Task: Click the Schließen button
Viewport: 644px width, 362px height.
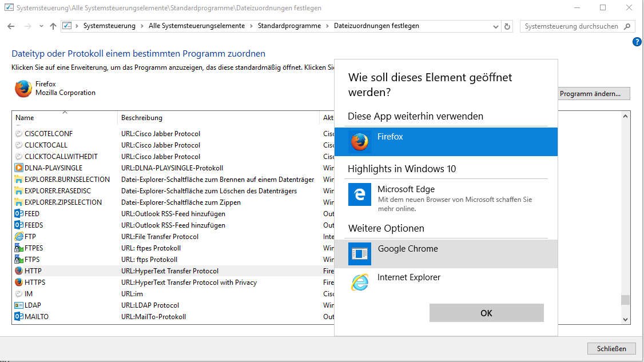Action: coord(611,348)
